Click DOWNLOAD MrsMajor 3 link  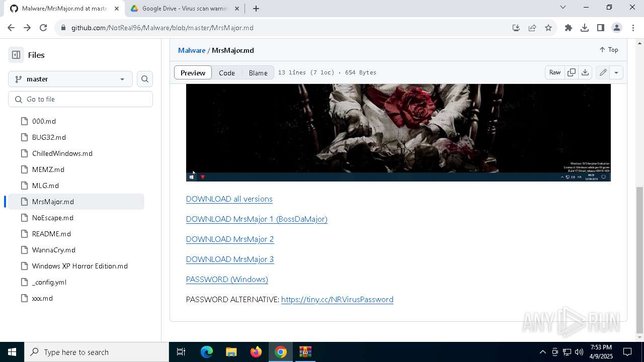tap(230, 259)
